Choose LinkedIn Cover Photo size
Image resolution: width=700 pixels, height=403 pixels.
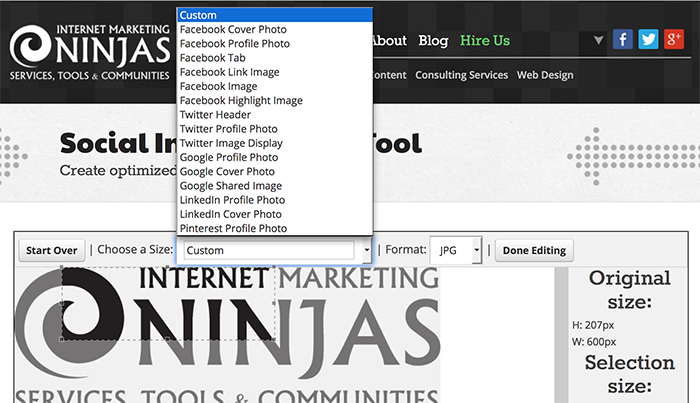click(275, 214)
